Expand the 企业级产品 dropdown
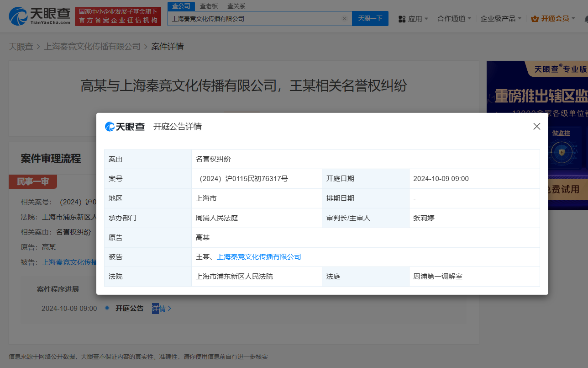588x368 pixels. (x=498, y=19)
